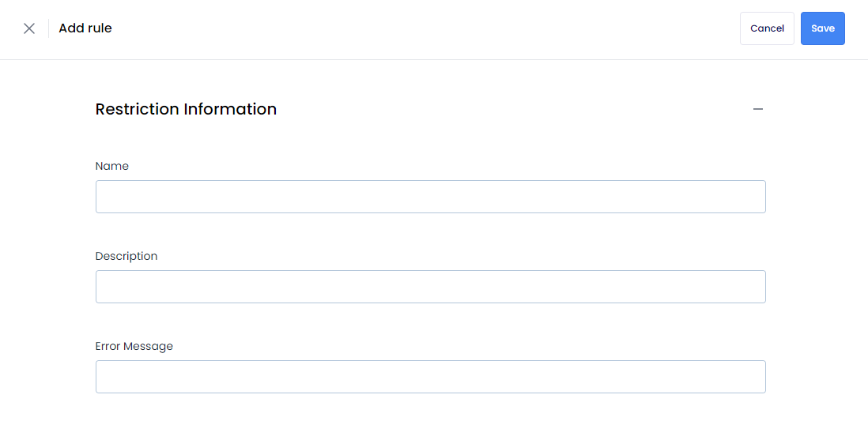Save the new rule with the blue button
868x421 pixels.
[x=823, y=28]
